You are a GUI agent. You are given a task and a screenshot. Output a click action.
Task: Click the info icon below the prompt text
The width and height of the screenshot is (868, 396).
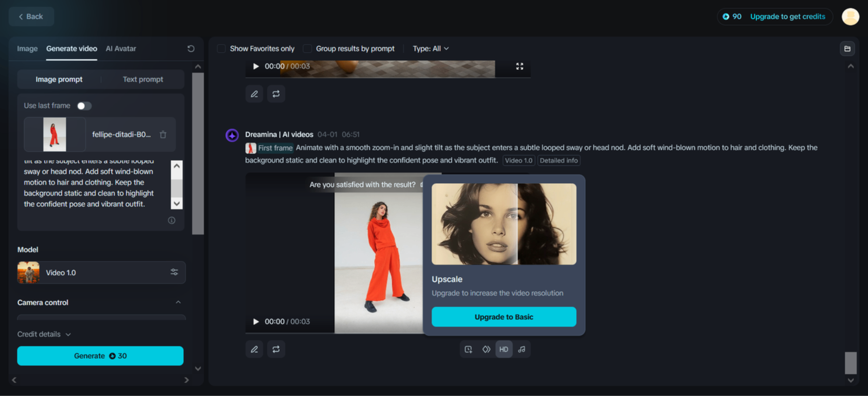pyautogui.click(x=172, y=220)
